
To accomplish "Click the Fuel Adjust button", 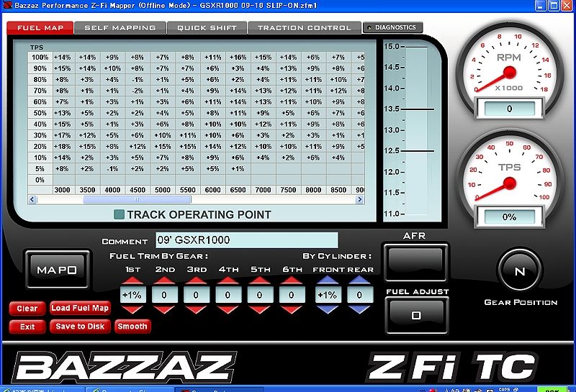I will coord(417,315).
